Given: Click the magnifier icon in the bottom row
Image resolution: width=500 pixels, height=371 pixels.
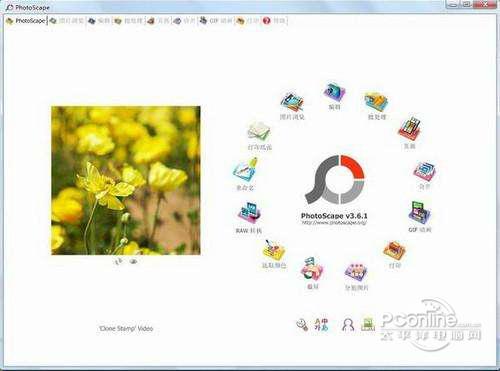Looking at the screenshot, I should point(302,324).
